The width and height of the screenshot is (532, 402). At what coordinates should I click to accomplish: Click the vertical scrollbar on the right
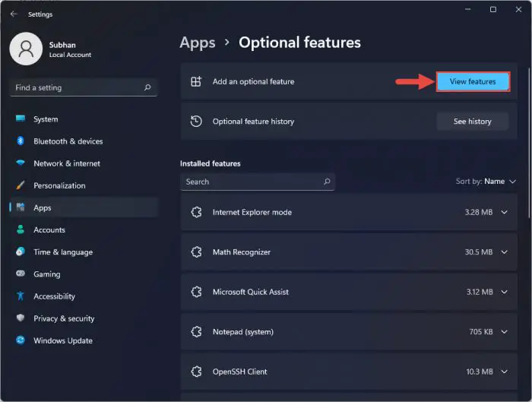click(x=529, y=142)
